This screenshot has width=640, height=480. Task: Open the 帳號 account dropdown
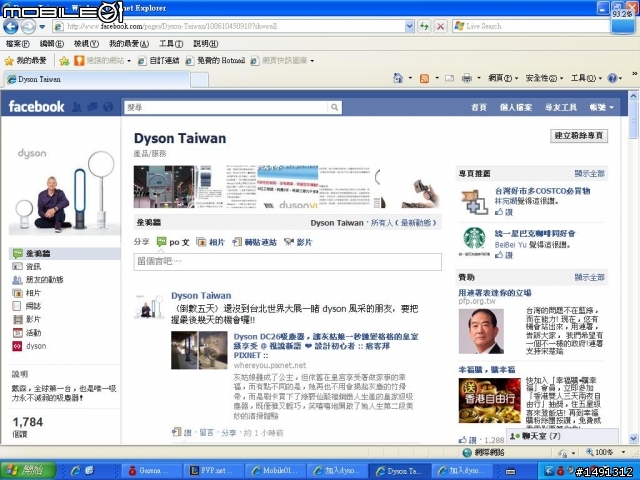(x=602, y=107)
